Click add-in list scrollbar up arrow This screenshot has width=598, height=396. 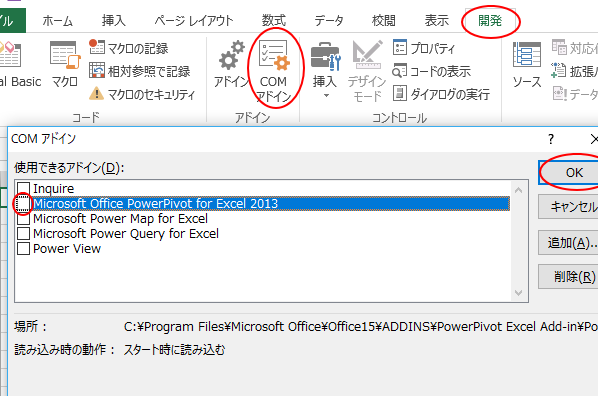(518, 190)
